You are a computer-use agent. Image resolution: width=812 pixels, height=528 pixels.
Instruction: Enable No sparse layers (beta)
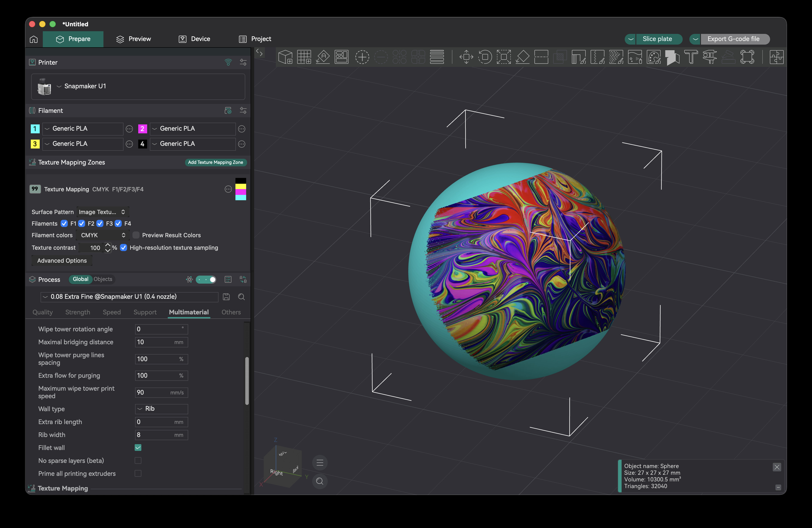pyautogui.click(x=138, y=460)
